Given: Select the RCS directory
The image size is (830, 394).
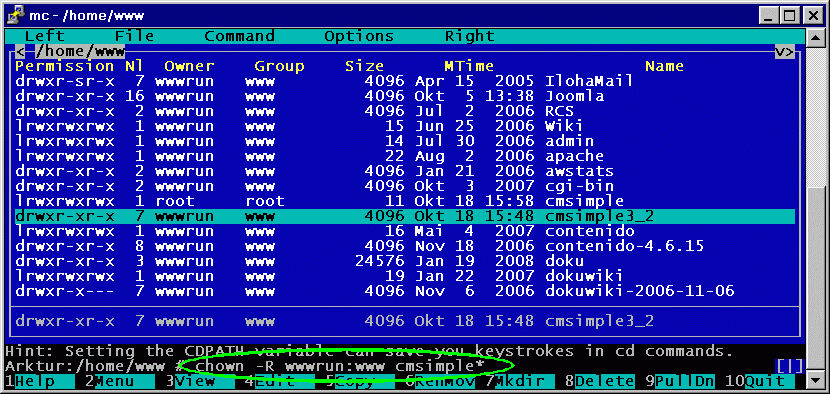Looking at the screenshot, I should (x=404, y=111).
